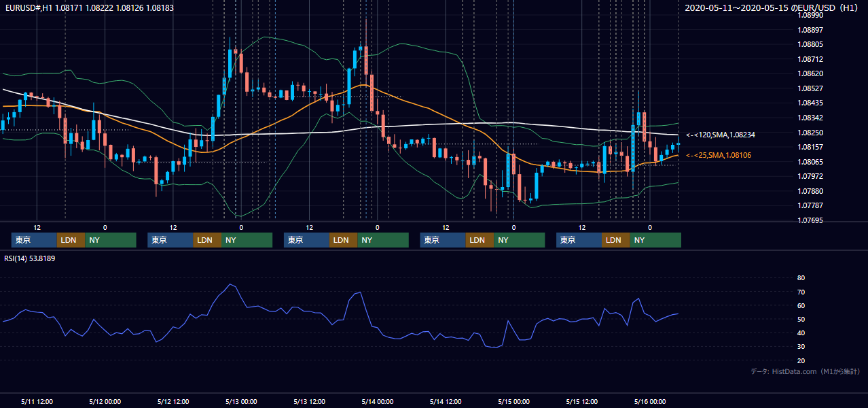Click the 5/12 00:00 time label

coord(105,401)
